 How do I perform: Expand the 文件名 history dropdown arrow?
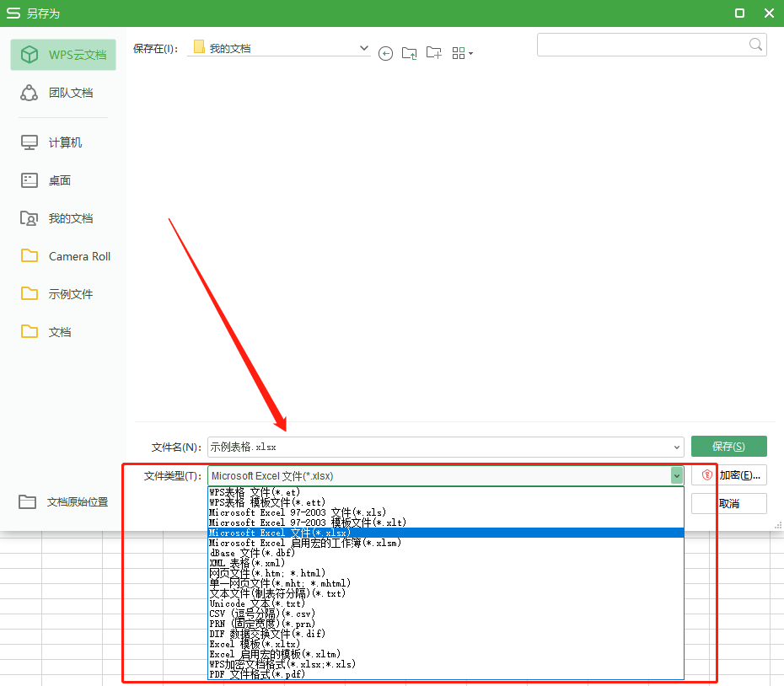click(x=677, y=447)
